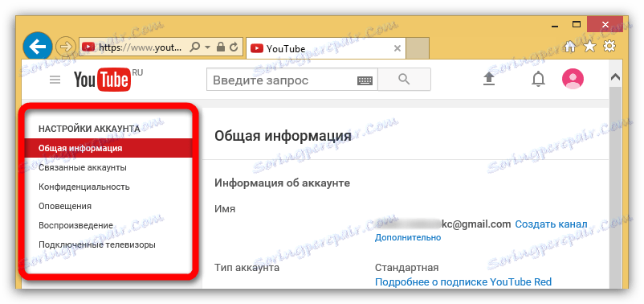
Task: Click the account email ending in kc@gmail.com
Action: pyautogui.click(x=443, y=224)
